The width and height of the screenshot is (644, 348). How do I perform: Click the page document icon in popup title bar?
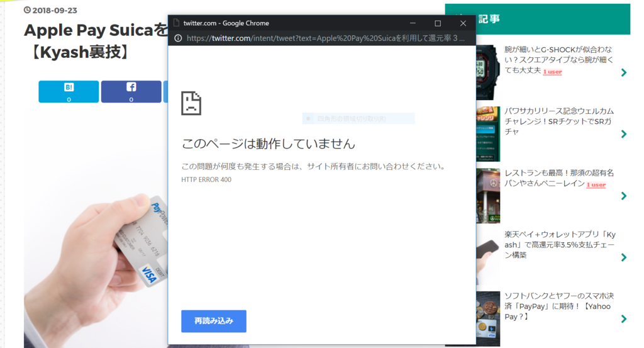pyautogui.click(x=177, y=23)
